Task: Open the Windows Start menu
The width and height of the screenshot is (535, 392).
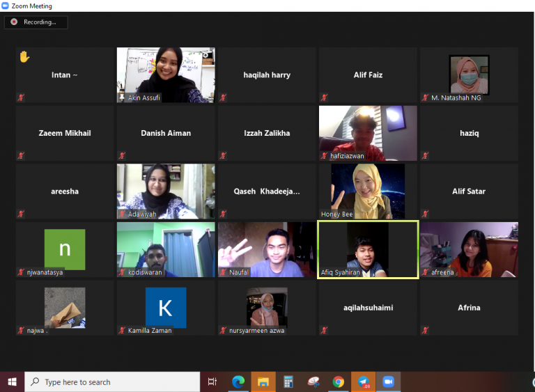Action: [x=12, y=382]
